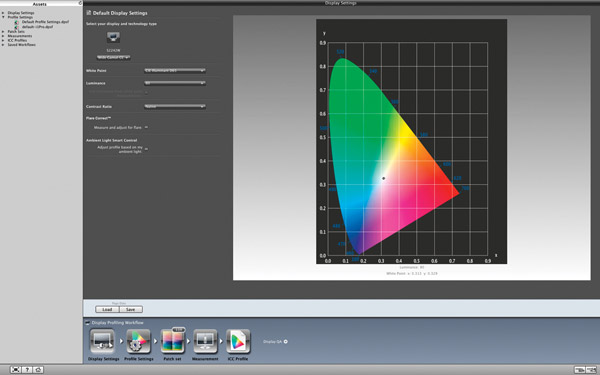Click the rightmost view toggle icon at bottom right
Screen dimensions: 600x375
591,370
